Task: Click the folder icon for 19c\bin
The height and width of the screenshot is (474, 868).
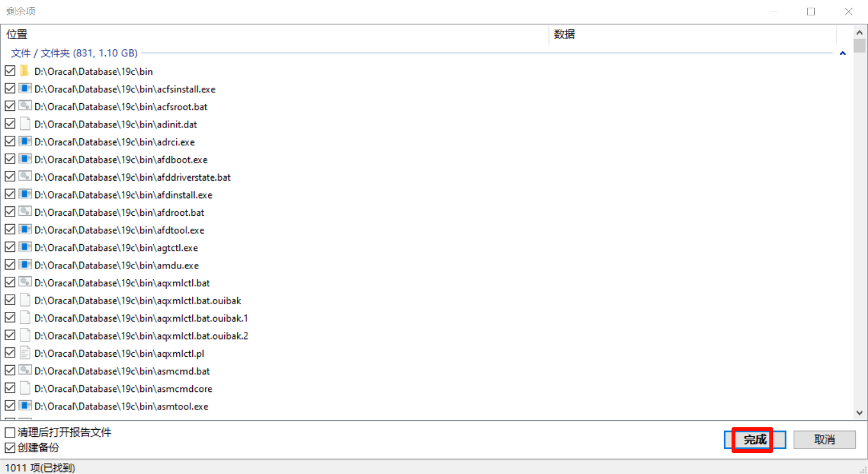Action: 25,71
